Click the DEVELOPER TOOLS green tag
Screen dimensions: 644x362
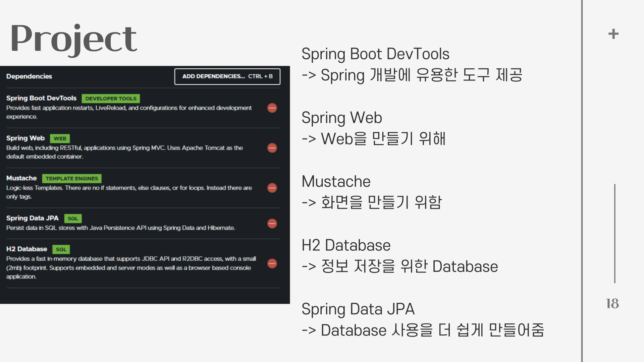[x=111, y=99]
